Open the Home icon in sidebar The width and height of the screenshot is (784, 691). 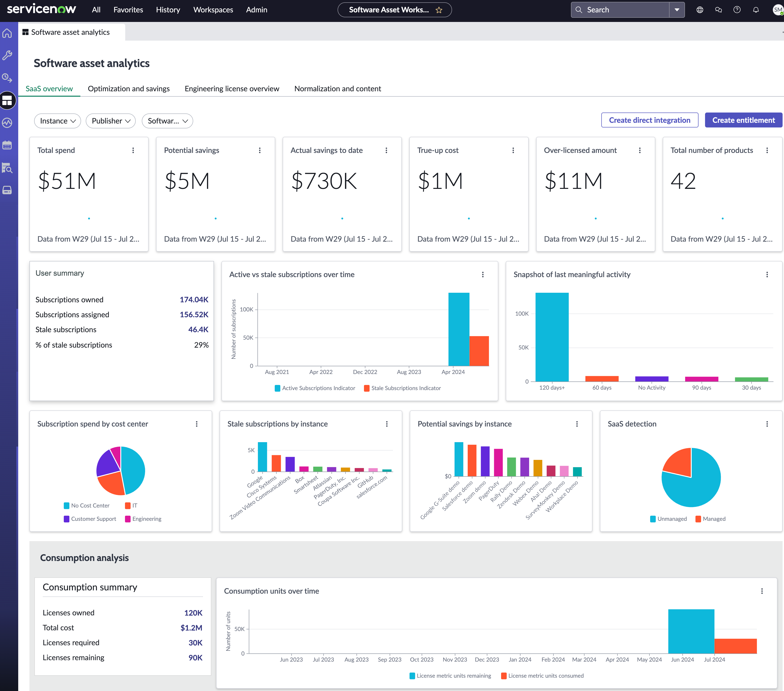click(7, 33)
